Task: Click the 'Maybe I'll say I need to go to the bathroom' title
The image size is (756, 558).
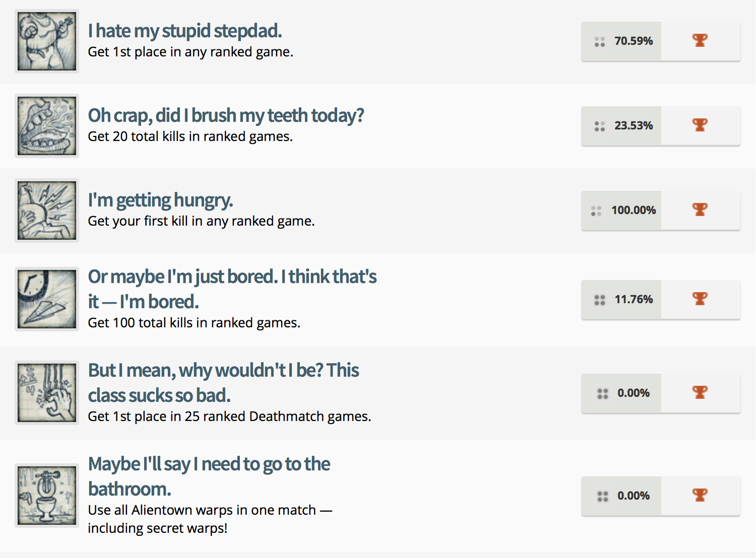Action: point(209,476)
